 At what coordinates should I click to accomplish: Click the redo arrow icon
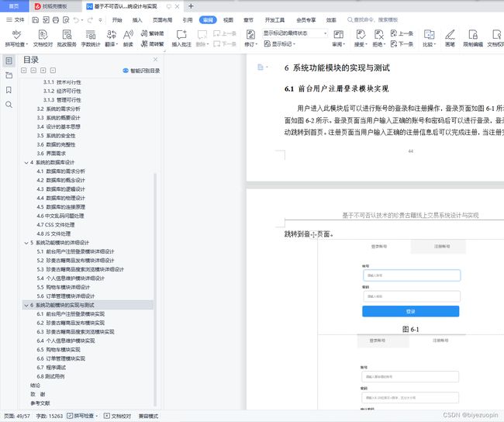[x=90, y=20]
